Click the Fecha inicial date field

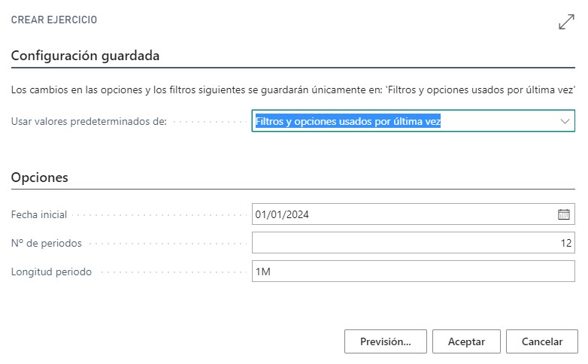[x=402, y=214]
